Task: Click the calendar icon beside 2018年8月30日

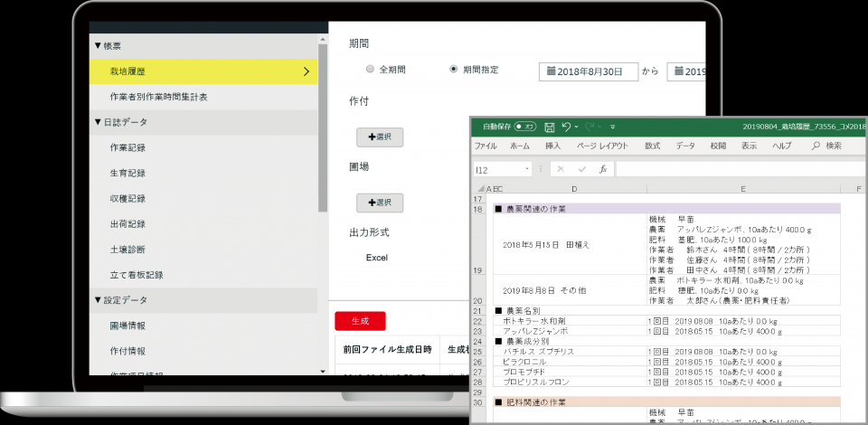Action: (550, 71)
